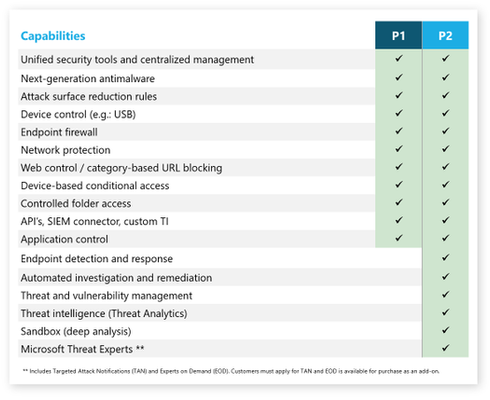Select the Web control / category-based URL blocking text
490x400 pixels.
(121, 168)
